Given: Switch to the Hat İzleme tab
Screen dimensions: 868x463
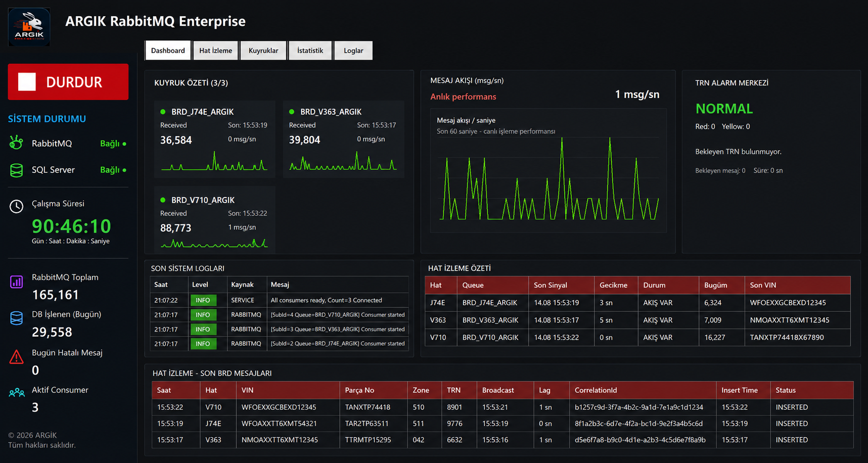Looking at the screenshot, I should pos(215,51).
